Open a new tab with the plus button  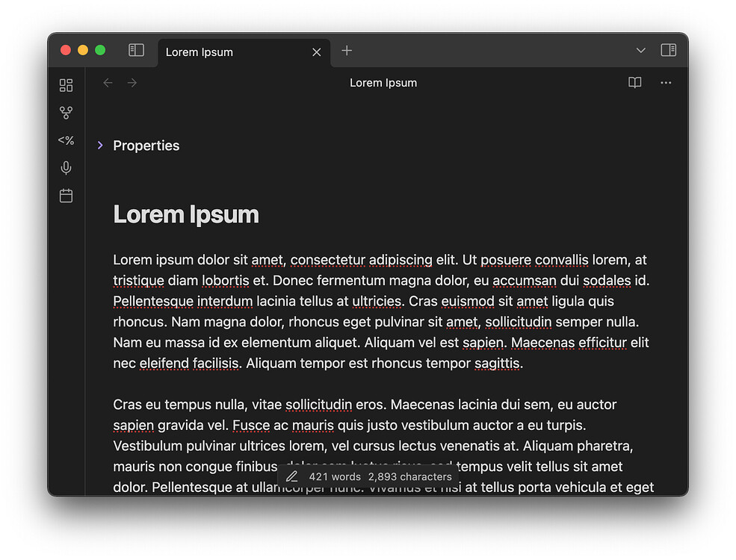[x=346, y=51]
